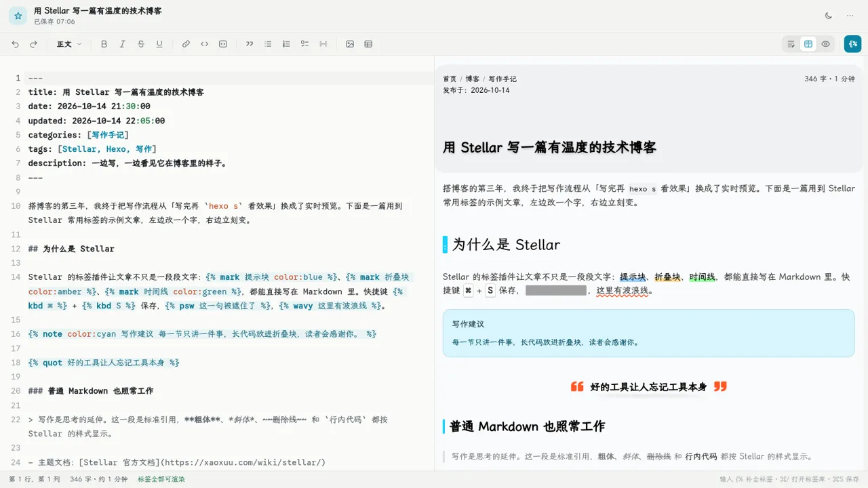Apply underline formatting
This screenshot has width=868, height=488.
pos(159,44)
